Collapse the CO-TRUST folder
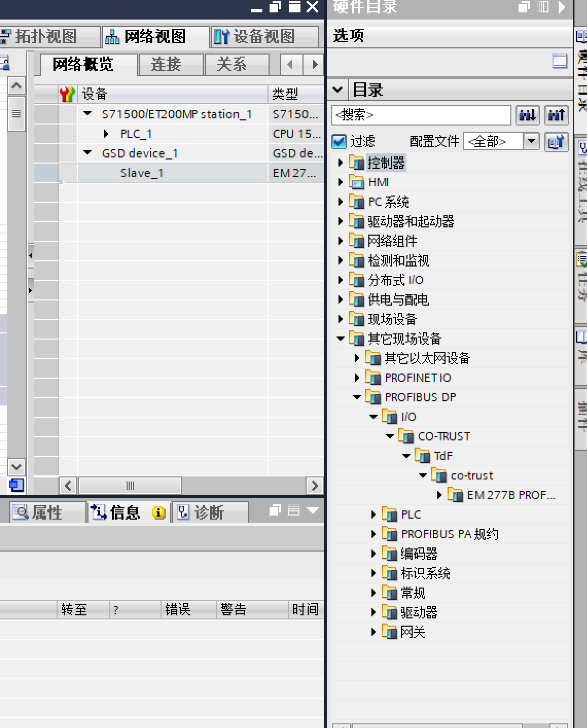 tap(389, 436)
